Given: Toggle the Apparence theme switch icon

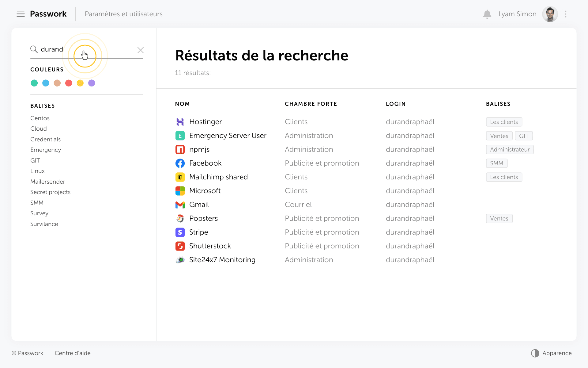Looking at the screenshot, I should 535,353.
